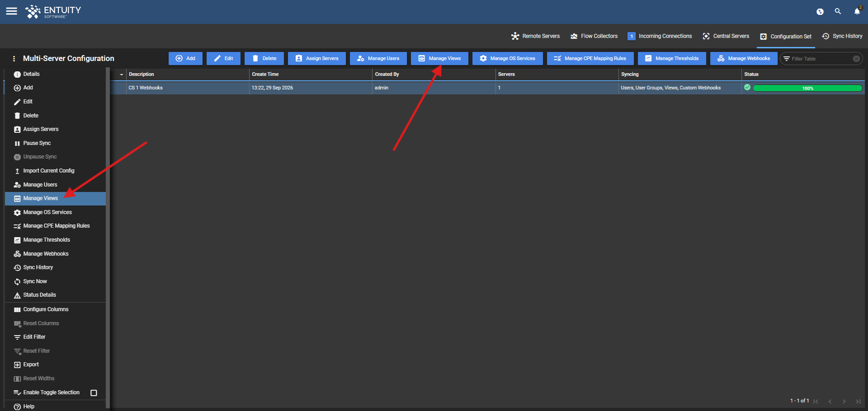Viewport: 868px width, 411px height.
Task: Click the Add toolbar button
Action: 185,58
